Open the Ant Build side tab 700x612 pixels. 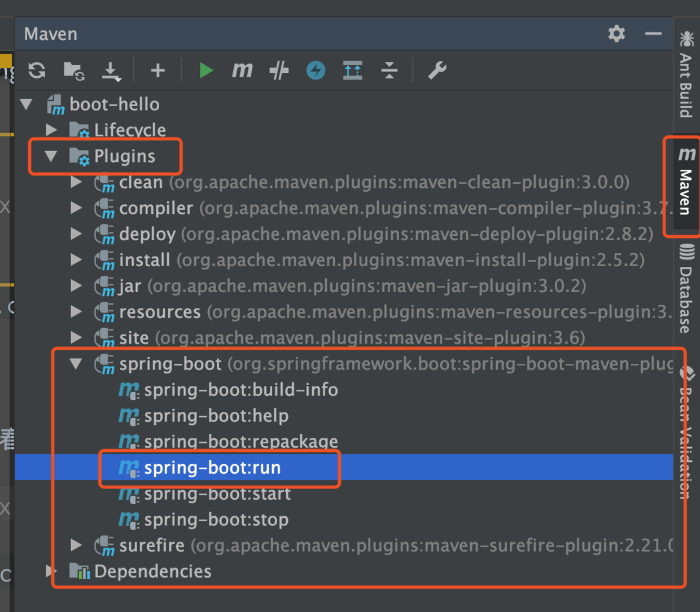686,74
